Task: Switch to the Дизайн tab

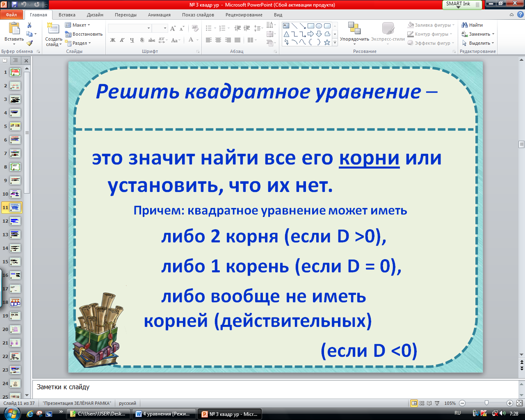Action: click(95, 15)
